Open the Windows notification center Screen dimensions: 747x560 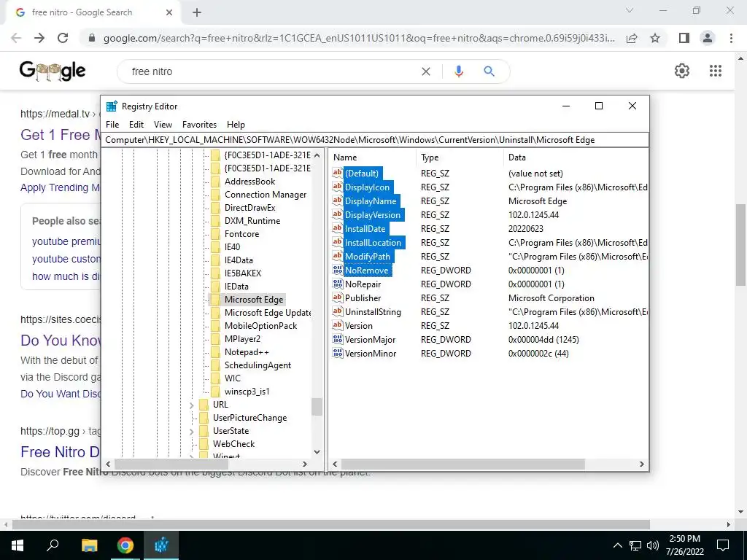click(x=723, y=545)
